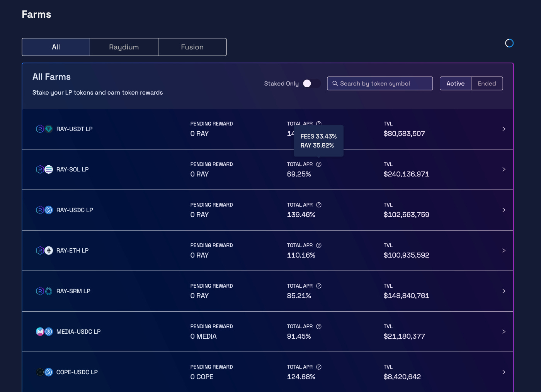
Task: Expand the RAY-USDT LP farm row chevron
Action: tap(504, 129)
